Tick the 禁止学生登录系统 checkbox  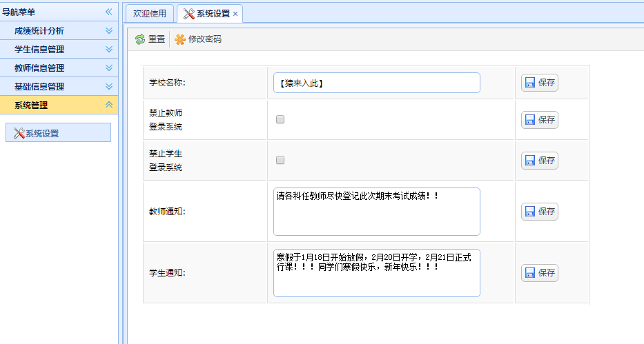(x=280, y=160)
